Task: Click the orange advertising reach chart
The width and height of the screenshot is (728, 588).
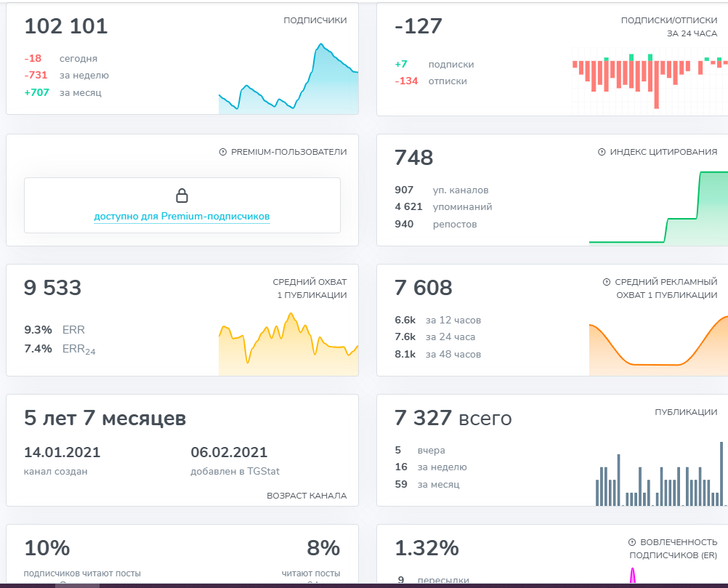Action: click(x=658, y=345)
